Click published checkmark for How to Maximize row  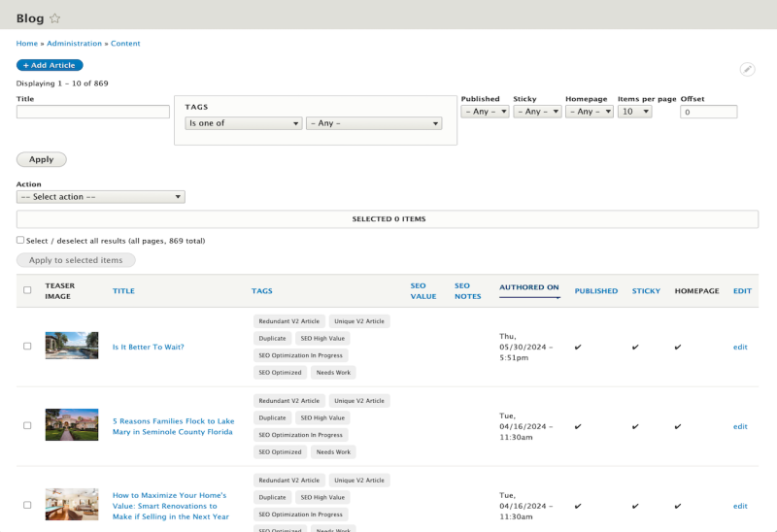(578, 506)
